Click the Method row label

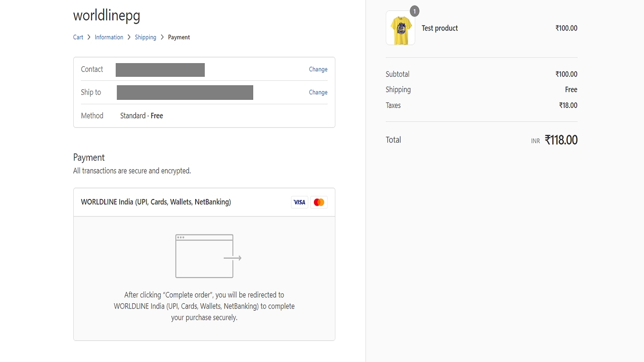pos(92,116)
